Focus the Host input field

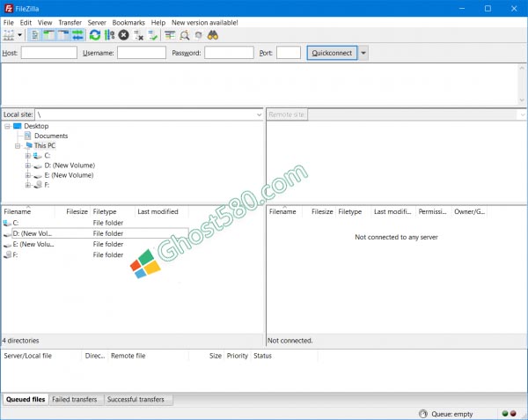tap(49, 53)
